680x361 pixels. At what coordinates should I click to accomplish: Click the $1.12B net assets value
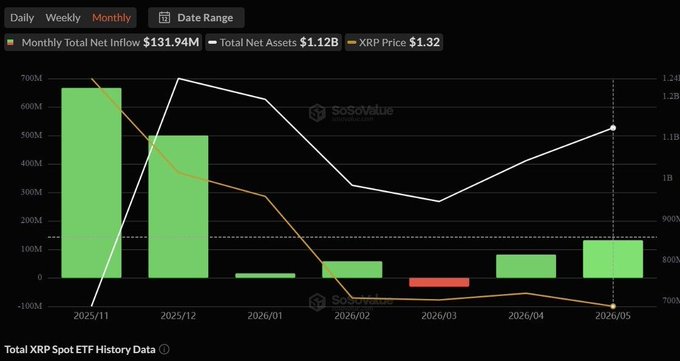[x=319, y=43]
